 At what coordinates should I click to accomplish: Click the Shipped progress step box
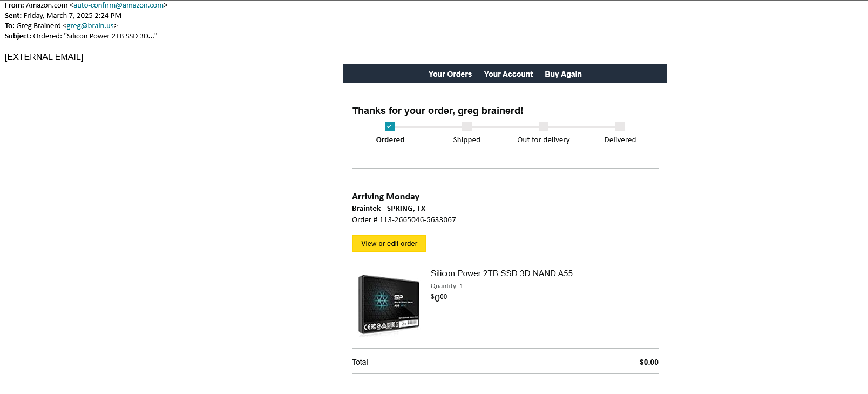pos(467,126)
